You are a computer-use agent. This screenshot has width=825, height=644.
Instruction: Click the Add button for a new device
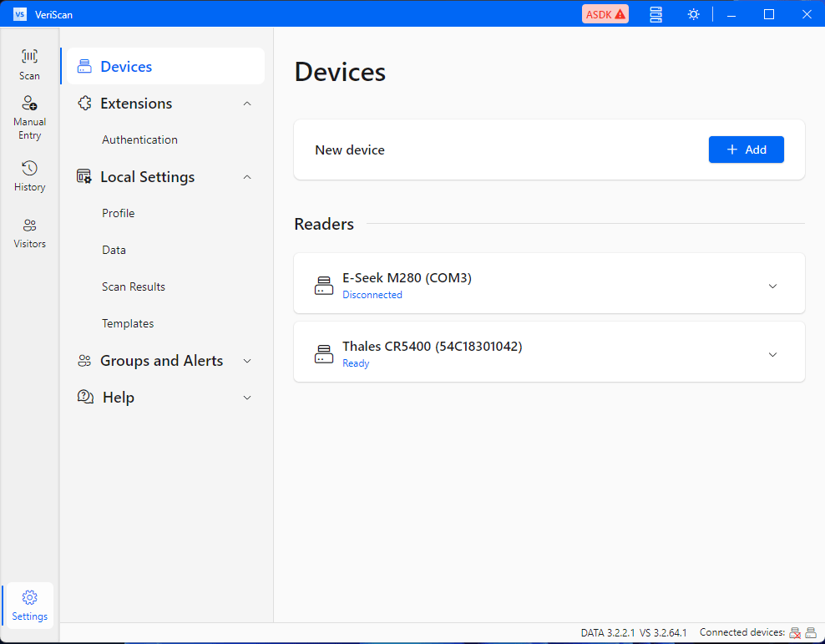click(746, 150)
